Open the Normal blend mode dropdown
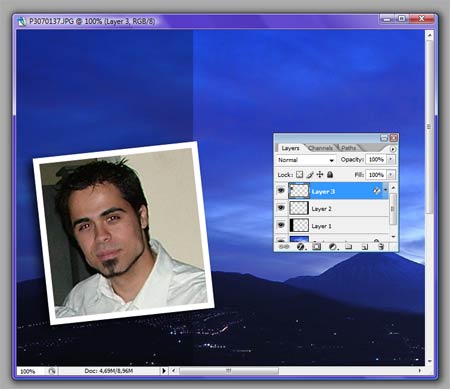450x389 pixels. (306, 160)
